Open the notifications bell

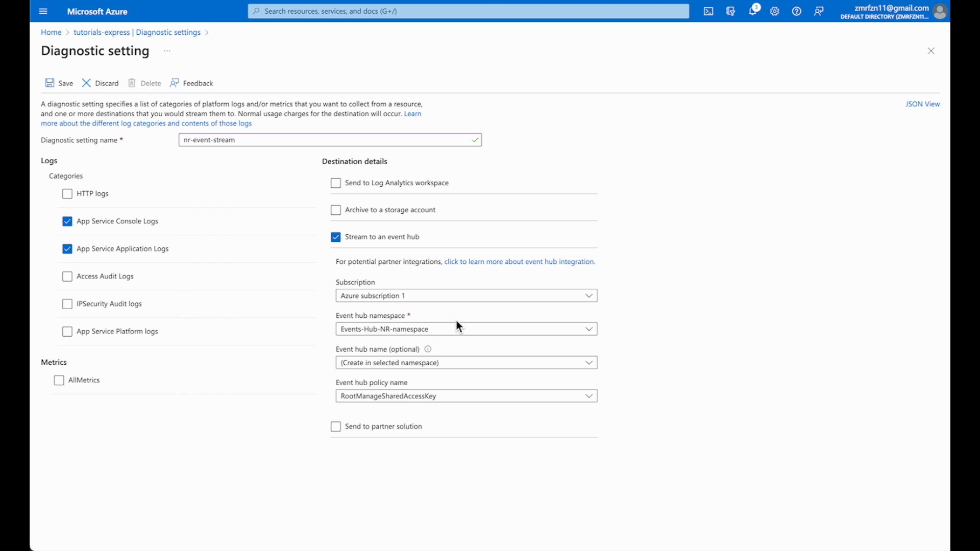pyautogui.click(x=753, y=11)
